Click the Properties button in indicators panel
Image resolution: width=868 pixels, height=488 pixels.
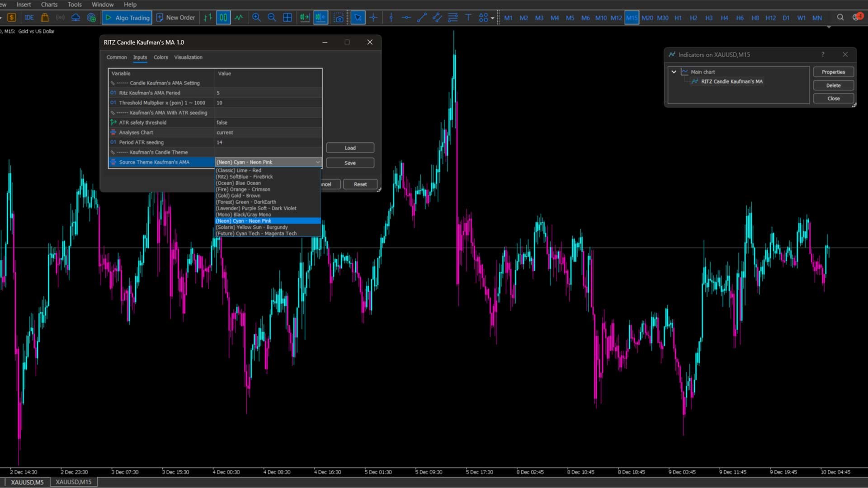point(833,72)
